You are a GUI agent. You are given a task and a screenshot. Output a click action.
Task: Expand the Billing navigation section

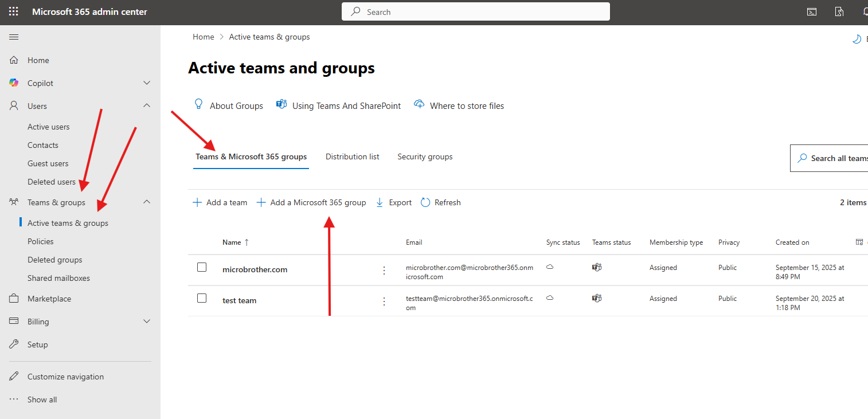click(147, 322)
